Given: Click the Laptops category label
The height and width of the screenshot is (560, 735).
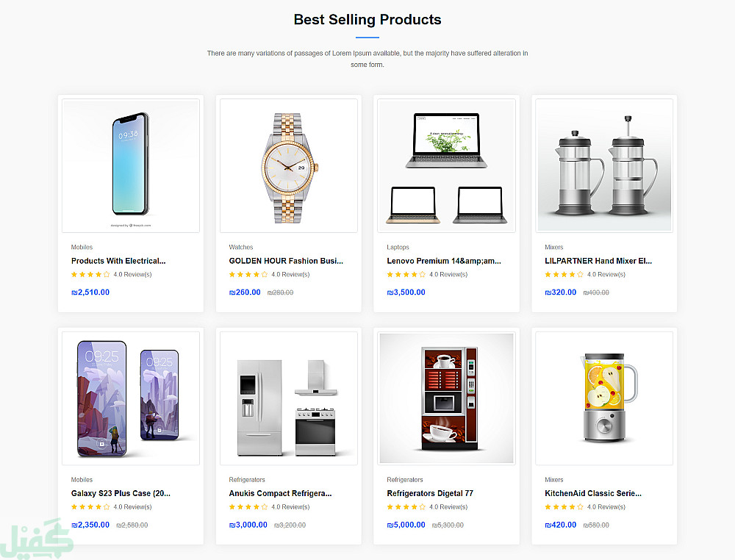Looking at the screenshot, I should 398,248.
